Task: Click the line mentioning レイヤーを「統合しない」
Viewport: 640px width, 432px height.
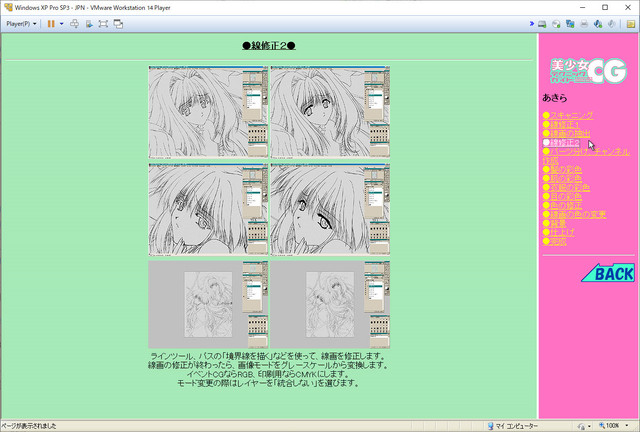Action: click(268, 383)
